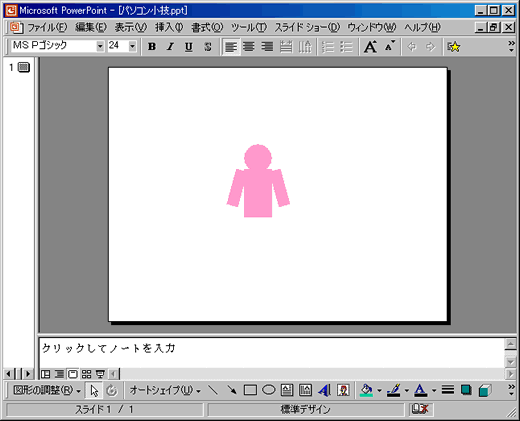The width and height of the screenshot is (520, 421).
Task: Align text right
Action: click(267, 47)
